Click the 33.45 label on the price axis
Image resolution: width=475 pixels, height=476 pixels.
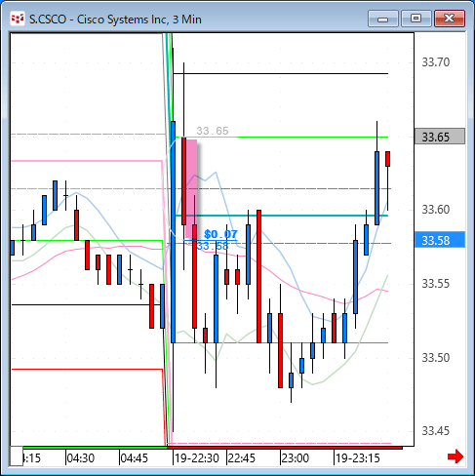coord(436,431)
